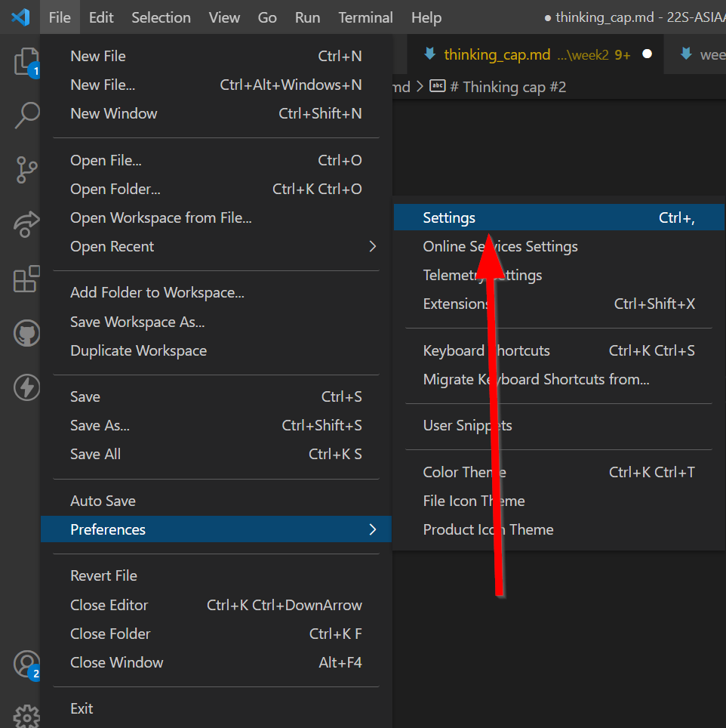Screen dimensions: 726x728
Task: Toggle Auto Save in File menu
Action: pyautogui.click(x=103, y=501)
